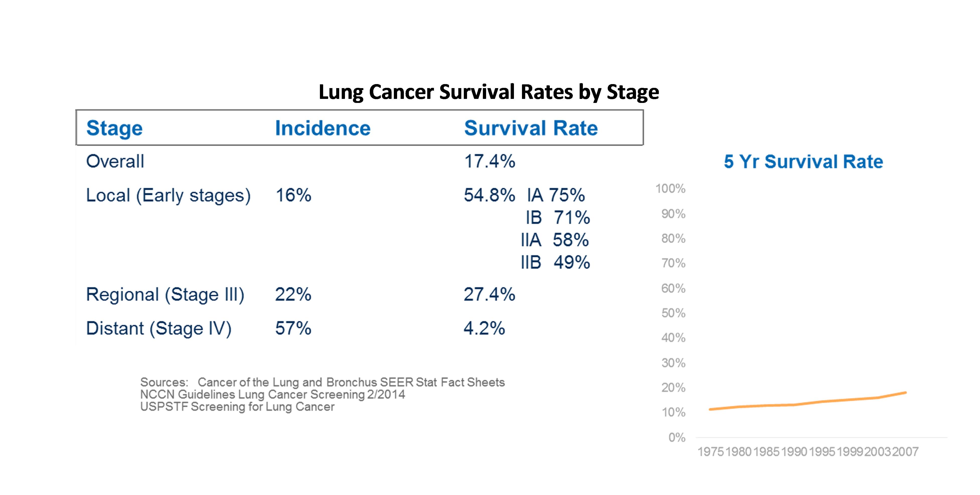Click the 54.8% survival value
The height and width of the screenshot is (495, 980).
tap(489, 196)
